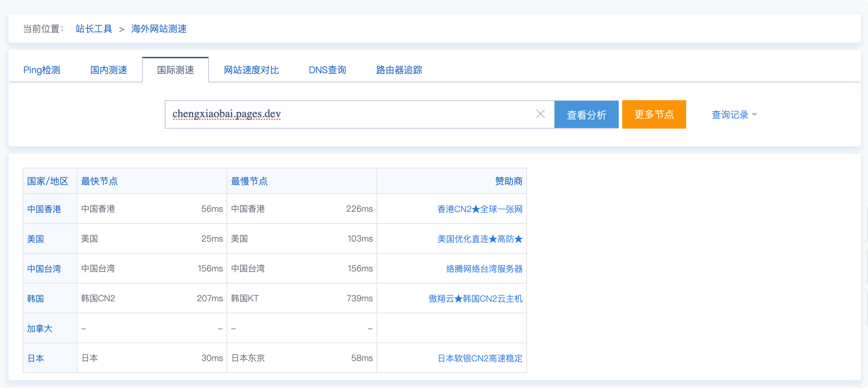The width and height of the screenshot is (868, 388).
Task: Switch to the 国内测速 tab
Action: 109,70
